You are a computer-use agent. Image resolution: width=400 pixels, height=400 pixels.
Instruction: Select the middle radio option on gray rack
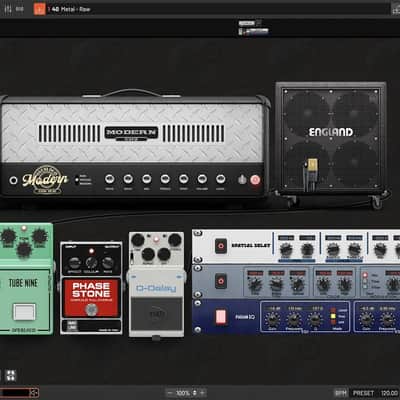365,281
